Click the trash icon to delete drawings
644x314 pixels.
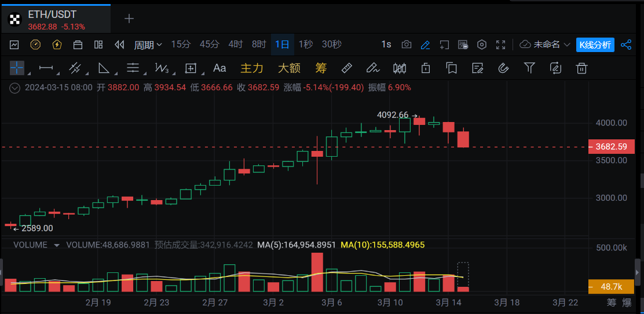(581, 68)
